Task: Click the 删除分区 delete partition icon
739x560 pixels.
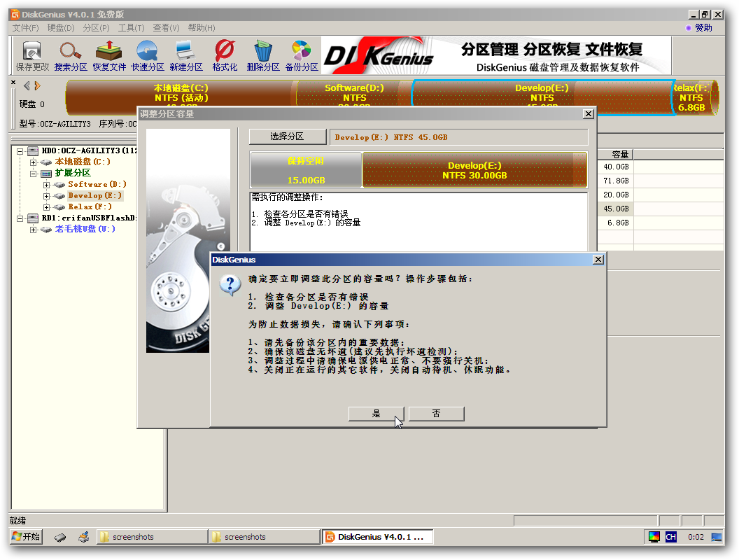Action: click(x=263, y=56)
